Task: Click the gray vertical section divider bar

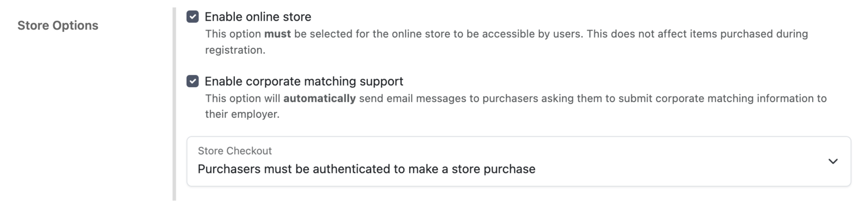Action: 174,104
